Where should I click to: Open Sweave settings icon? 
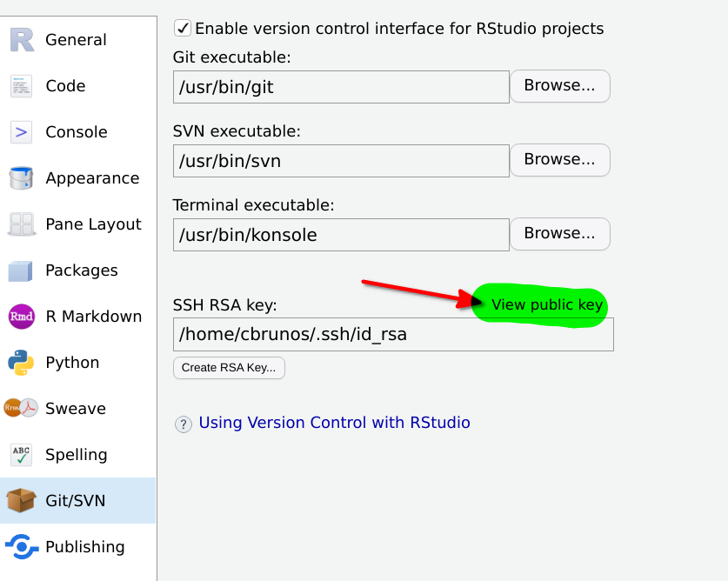(21, 408)
